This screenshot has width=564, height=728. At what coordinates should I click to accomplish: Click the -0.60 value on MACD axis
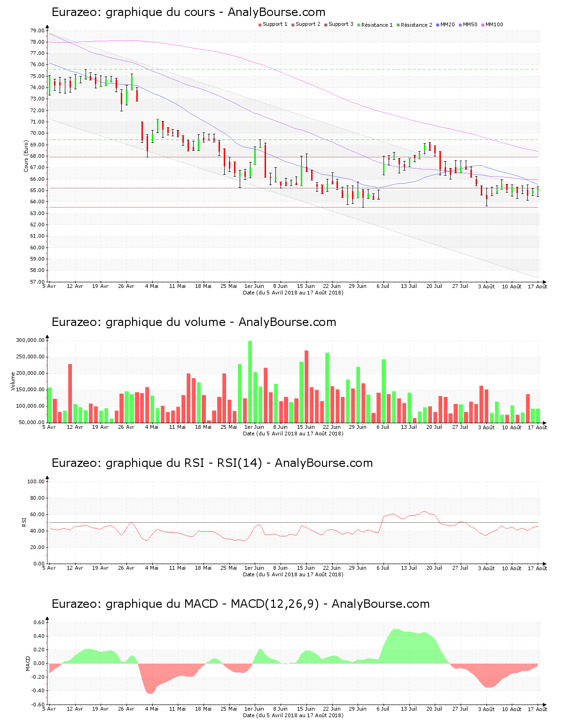click(x=39, y=705)
